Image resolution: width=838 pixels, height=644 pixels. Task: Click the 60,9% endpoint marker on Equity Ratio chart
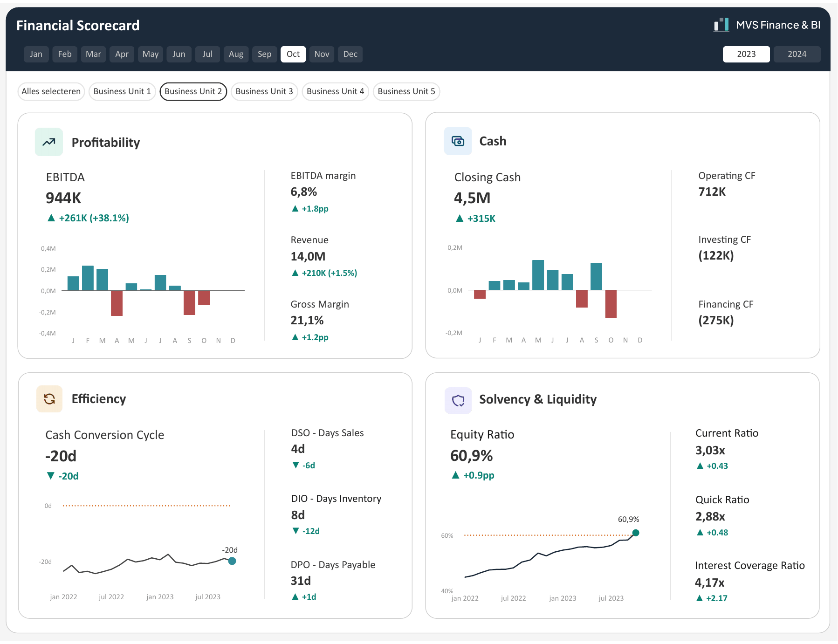pos(636,533)
